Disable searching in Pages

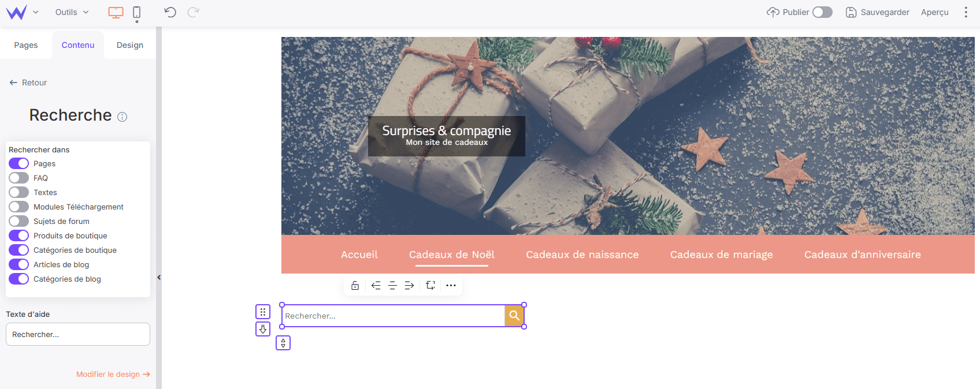(x=18, y=163)
